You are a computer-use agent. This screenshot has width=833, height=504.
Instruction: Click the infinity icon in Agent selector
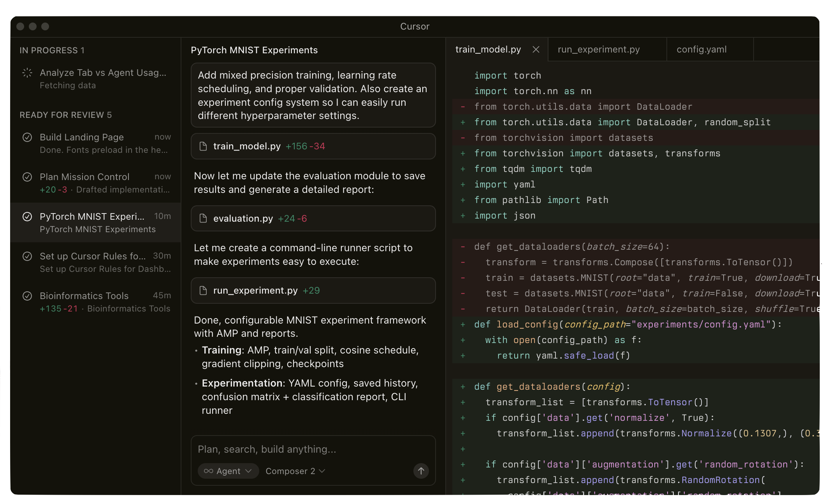click(208, 471)
